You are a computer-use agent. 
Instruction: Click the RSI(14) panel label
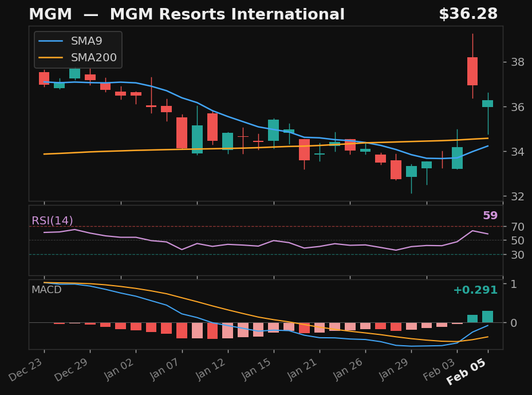52,221
